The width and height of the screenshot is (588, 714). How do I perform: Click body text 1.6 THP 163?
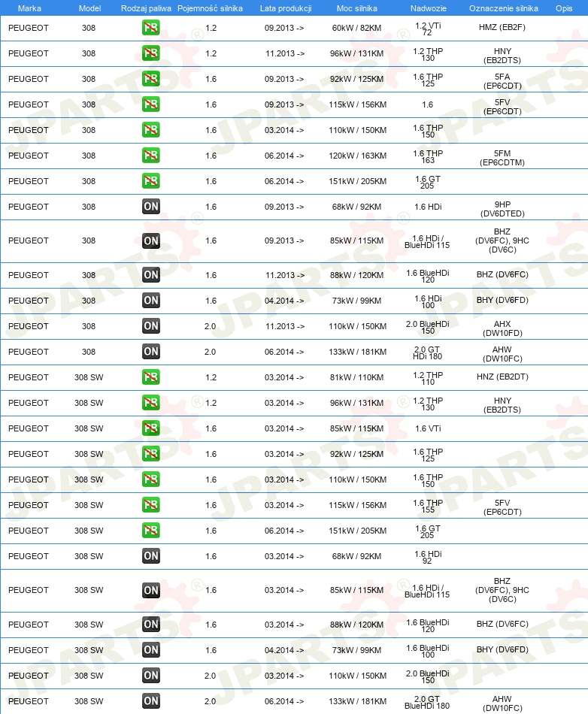click(x=428, y=156)
